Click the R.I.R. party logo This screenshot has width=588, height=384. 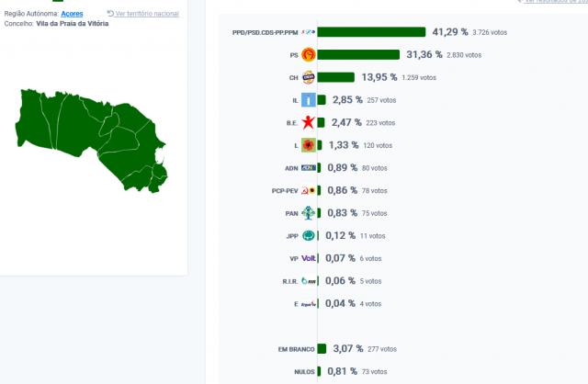click(309, 281)
